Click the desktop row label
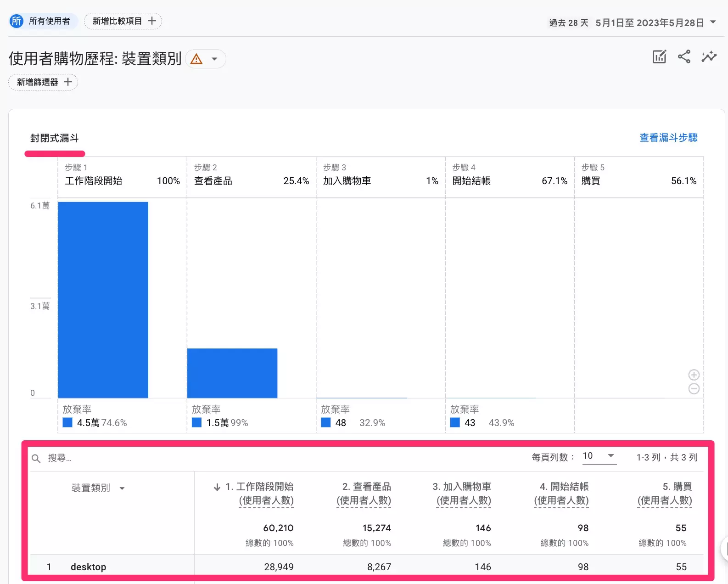Image resolution: width=728 pixels, height=584 pixels. [89, 567]
